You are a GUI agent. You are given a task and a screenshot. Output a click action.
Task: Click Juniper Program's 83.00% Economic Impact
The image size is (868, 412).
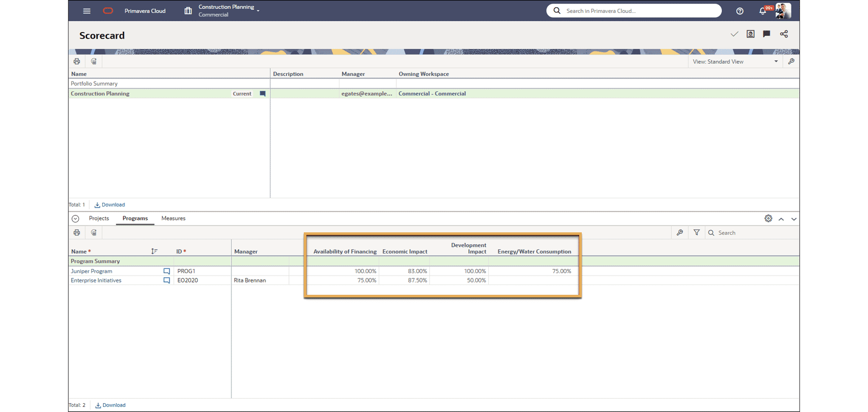417,271
